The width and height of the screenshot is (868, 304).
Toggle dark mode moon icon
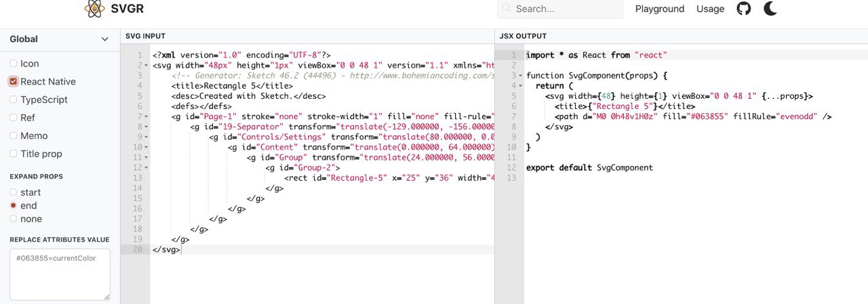point(770,9)
